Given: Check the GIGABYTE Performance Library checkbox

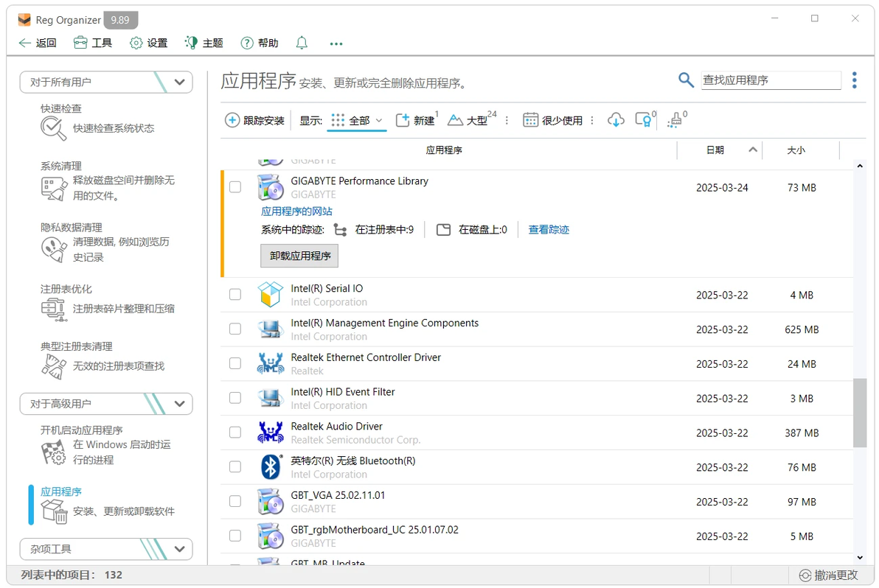Looking at the screenshot, I should (235, 187).
